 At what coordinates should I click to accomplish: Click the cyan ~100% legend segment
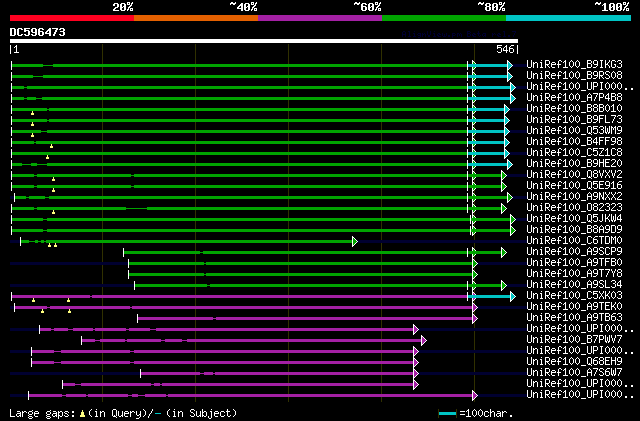pos(568,18)
